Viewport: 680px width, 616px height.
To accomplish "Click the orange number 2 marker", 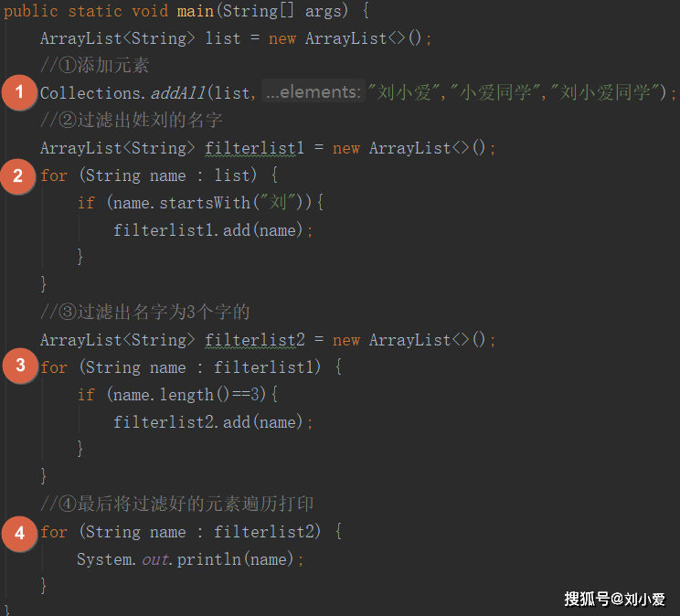I will 18,175.
